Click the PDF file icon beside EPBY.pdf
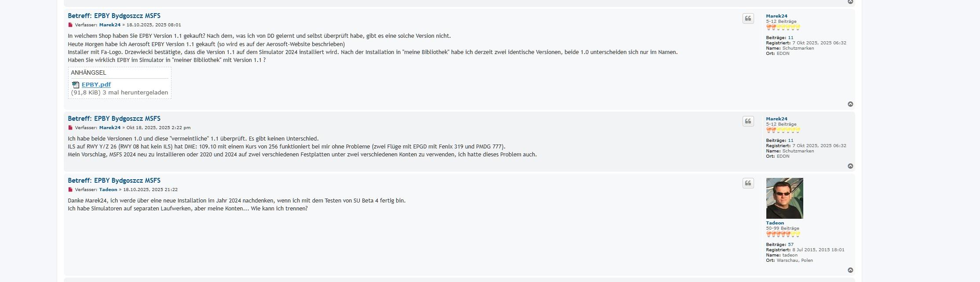The height and width of the screenshot is (282, 980). (76, 85)
